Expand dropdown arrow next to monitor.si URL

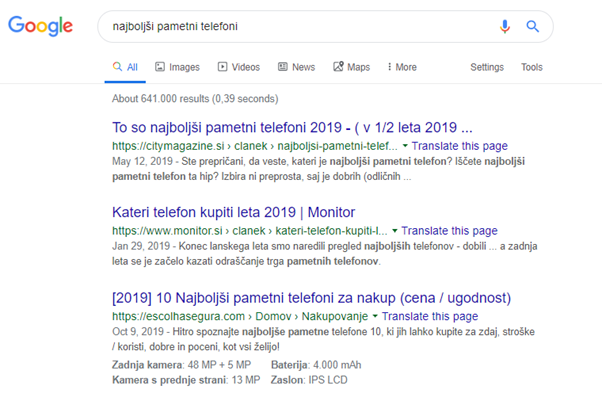click(x=395, y=231)
